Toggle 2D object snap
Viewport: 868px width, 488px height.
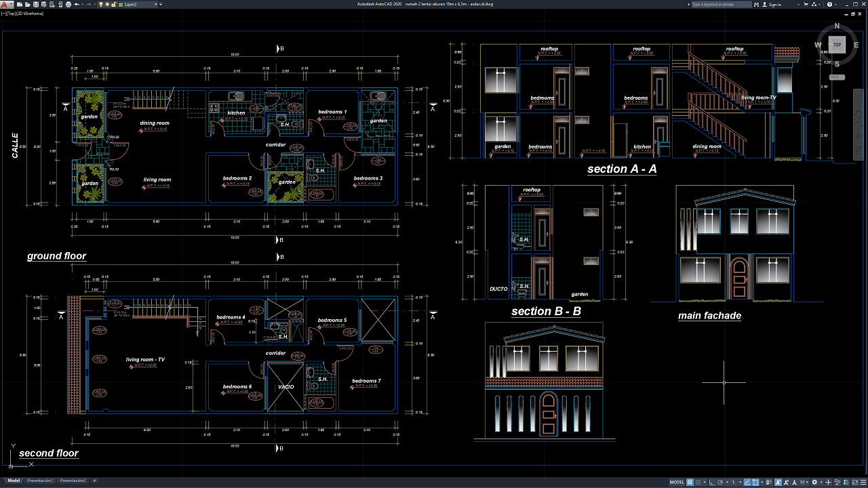click(x=755, y=482)
